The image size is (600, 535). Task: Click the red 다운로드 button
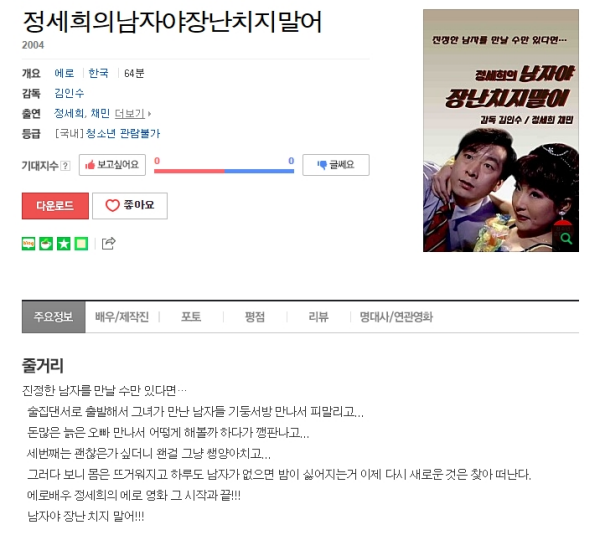pos(55,206)
